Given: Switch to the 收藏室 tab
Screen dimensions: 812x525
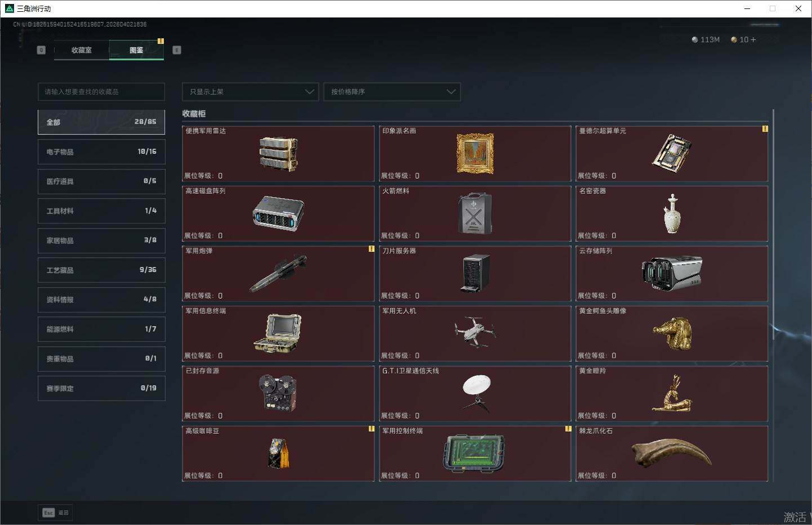Looking at the screenshot, I should pos(82,50).
